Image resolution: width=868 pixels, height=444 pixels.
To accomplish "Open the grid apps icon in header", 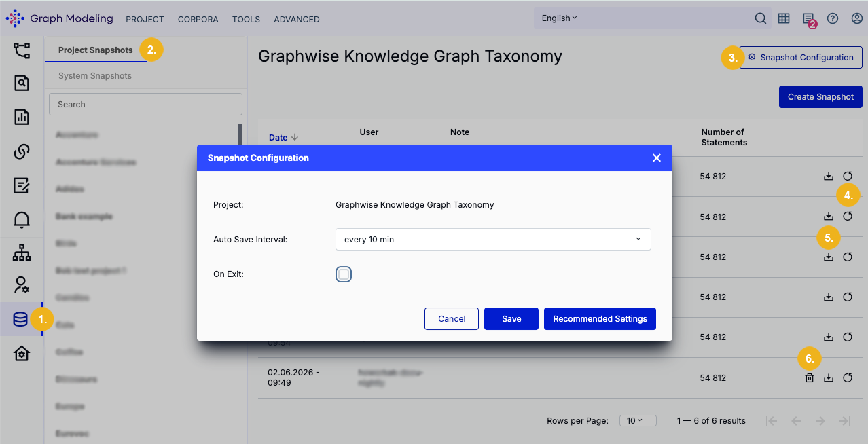I will click(784, 18).
